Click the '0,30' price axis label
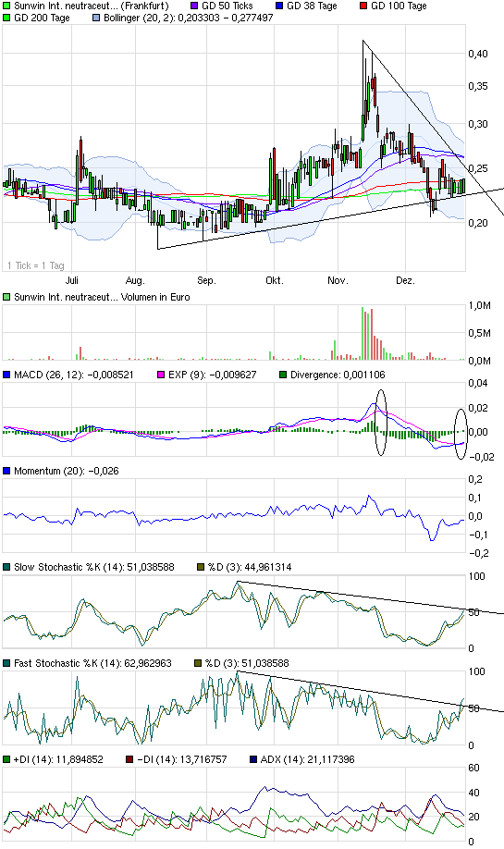This screenshot has height=849, width=504. [478, 124]
